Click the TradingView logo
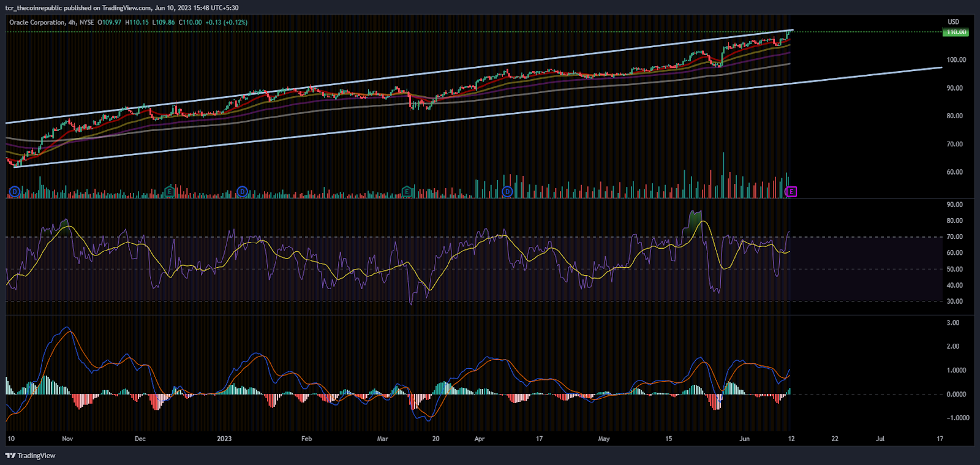This screenshot has height=465, width=980. pyautogui.click(x=31, y=456)
